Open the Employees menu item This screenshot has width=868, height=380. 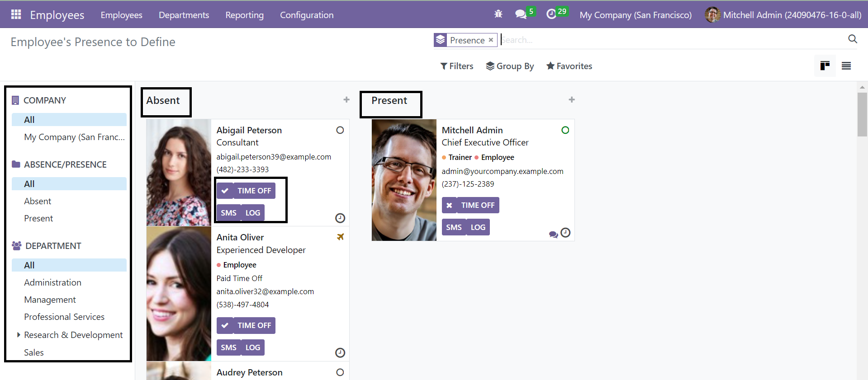tap(121, 15)
